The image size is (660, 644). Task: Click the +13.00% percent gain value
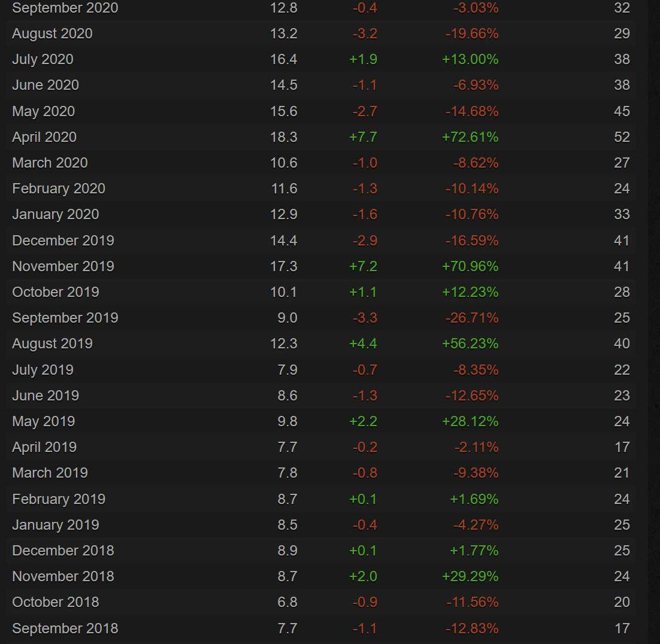tap(470, 59)
